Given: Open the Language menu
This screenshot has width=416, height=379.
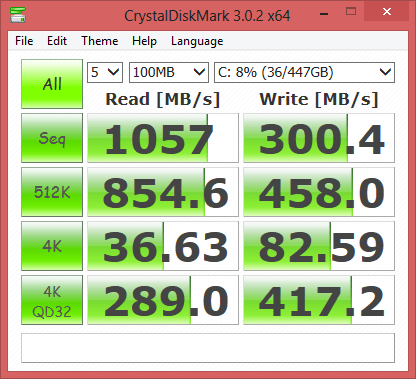Looking at the screenshot, I should click(197, 41).
